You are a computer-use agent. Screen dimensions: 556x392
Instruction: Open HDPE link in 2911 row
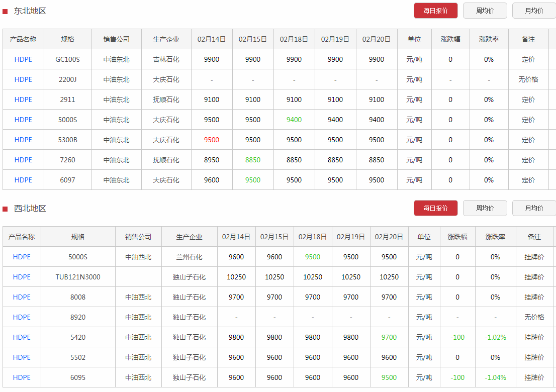(23, 100)
